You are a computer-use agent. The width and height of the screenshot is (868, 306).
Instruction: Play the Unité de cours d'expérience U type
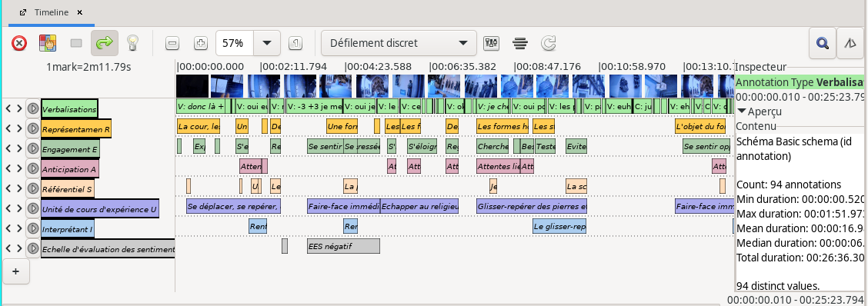pyautogui.click(x=32, y=208)
